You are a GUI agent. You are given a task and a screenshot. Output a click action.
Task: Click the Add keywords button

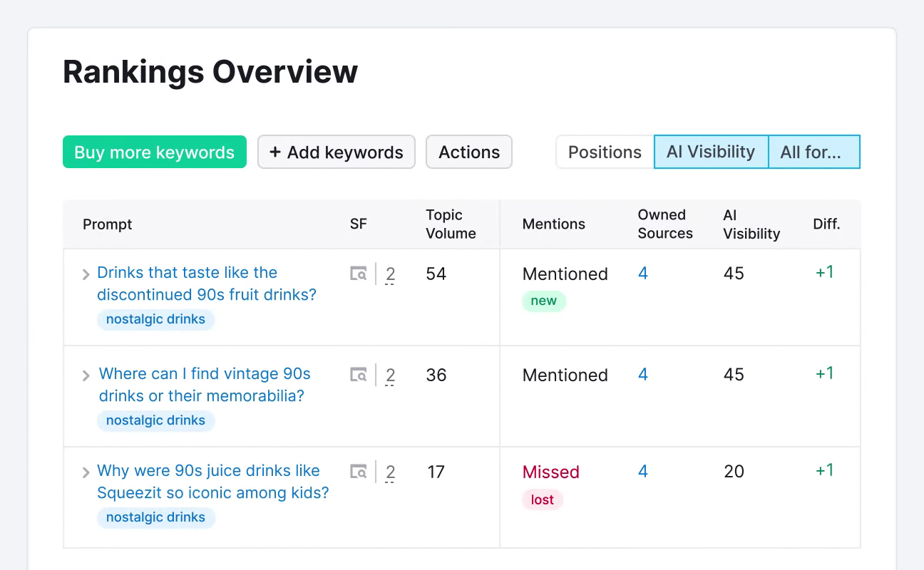click(x=336, y=152)
